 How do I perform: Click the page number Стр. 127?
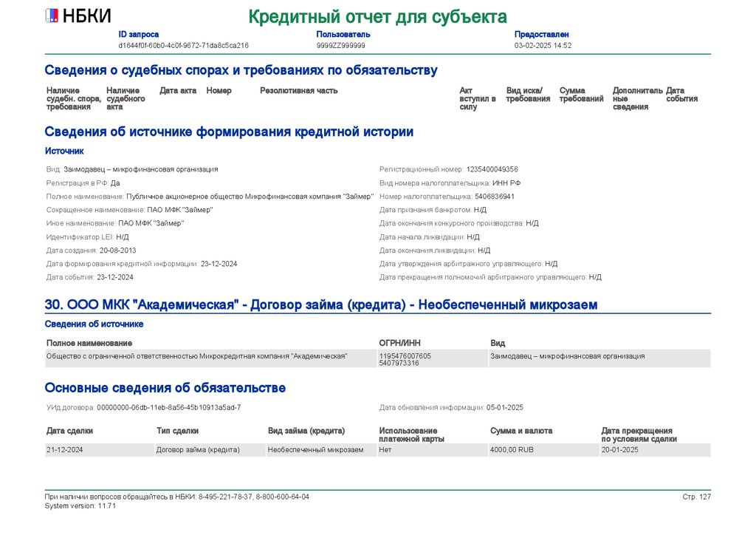tap(697, 497)
